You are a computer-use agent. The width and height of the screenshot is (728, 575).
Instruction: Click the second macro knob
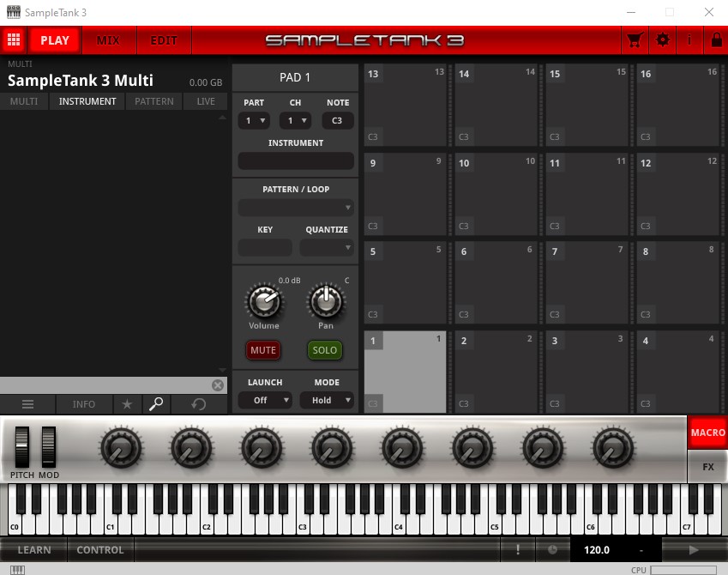191,449
